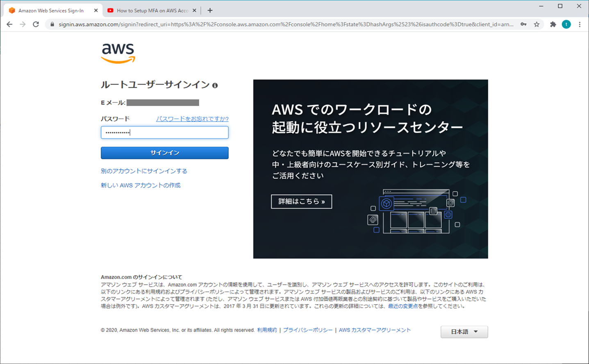Viewport: 589px width, 364px height.
Task: Click the browser back arrow
Action: click(9, 25)
